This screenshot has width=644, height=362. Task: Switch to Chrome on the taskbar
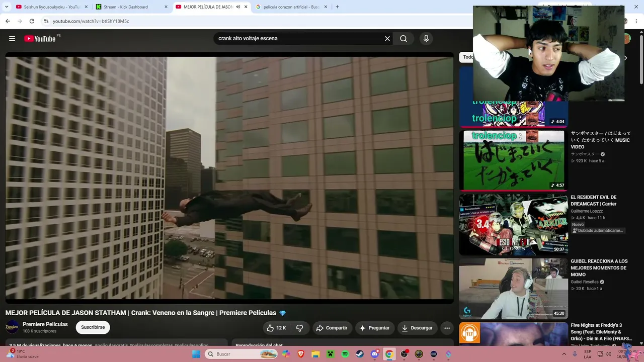389,354
